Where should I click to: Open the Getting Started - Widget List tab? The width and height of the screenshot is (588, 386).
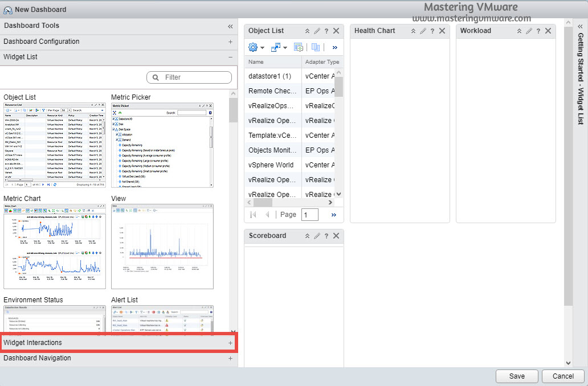pos(581,79)
